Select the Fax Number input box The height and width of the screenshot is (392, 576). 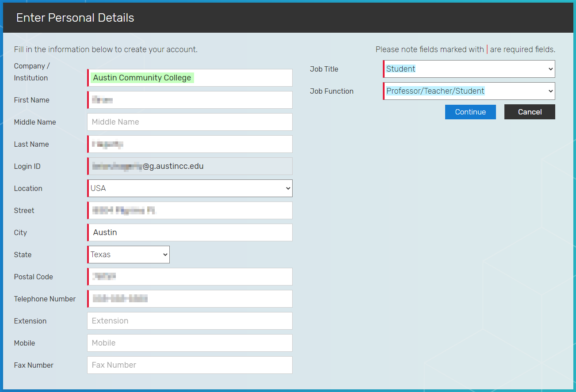[x=190, y=365]
